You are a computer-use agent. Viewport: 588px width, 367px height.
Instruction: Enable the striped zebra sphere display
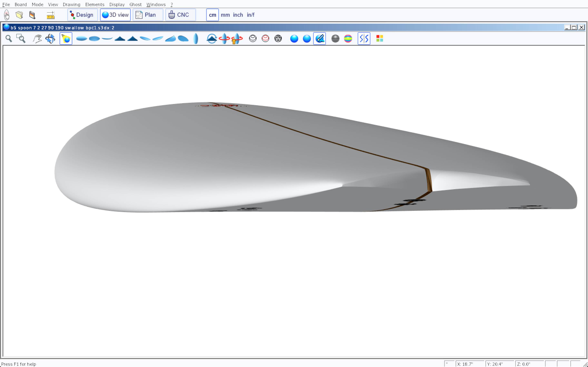pos(335,39)
